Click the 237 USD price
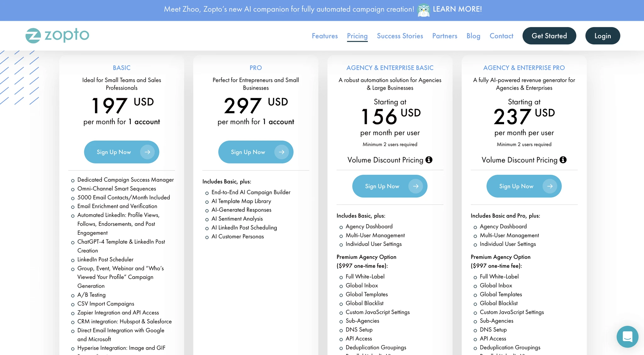Viewport: 644px width, 355px height. coord(524,116)
